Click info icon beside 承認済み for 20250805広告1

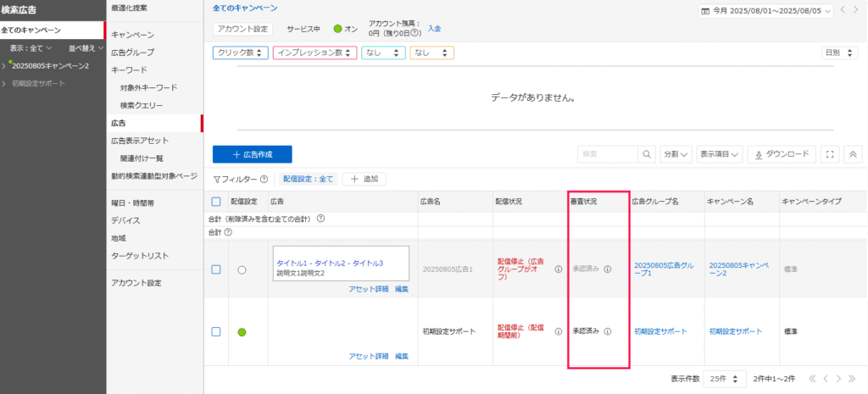click(x=607, y=269)
